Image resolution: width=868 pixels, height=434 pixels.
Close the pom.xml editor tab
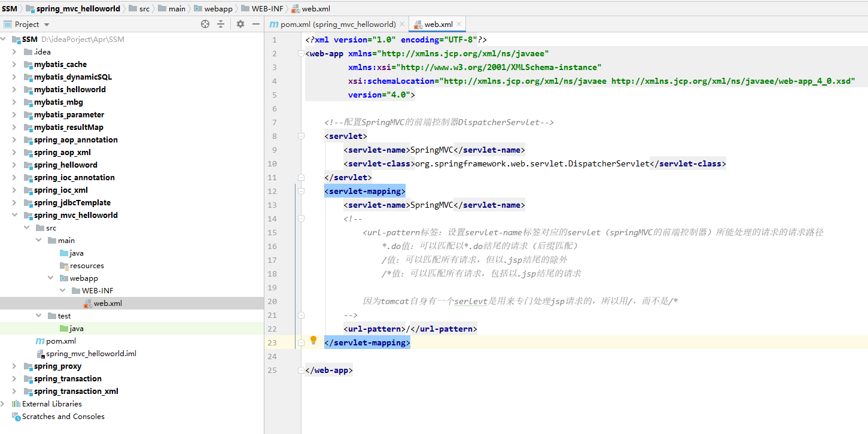[x=402, y=25]
